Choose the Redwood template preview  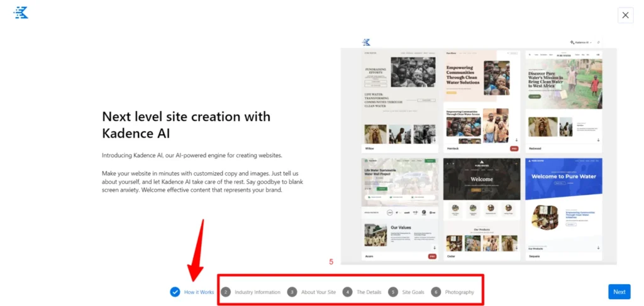(564, 102)
